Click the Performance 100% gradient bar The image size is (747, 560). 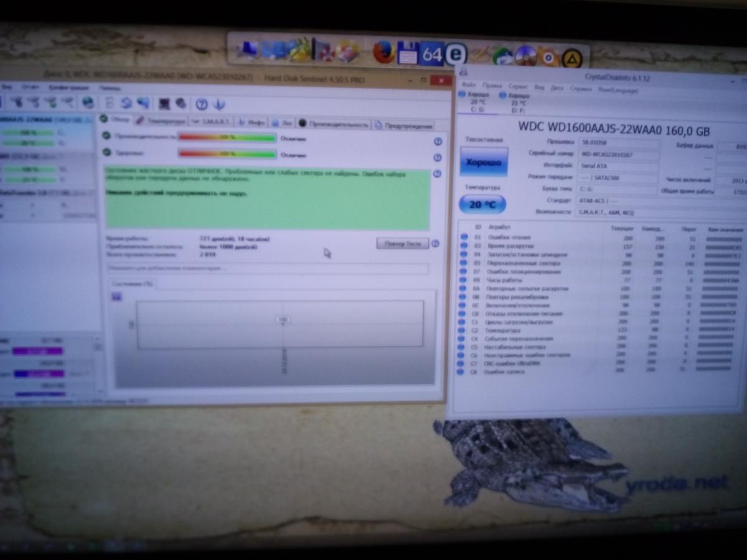[227, 138]
